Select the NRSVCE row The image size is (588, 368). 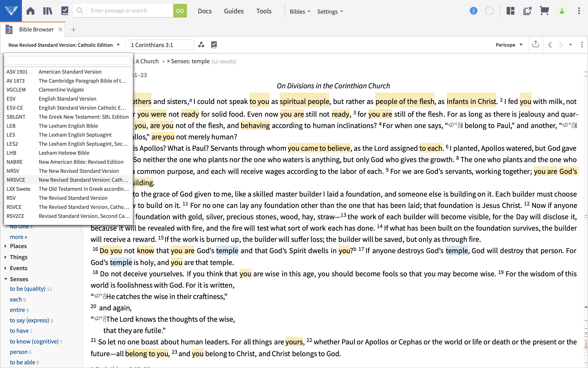coord(68,180)
